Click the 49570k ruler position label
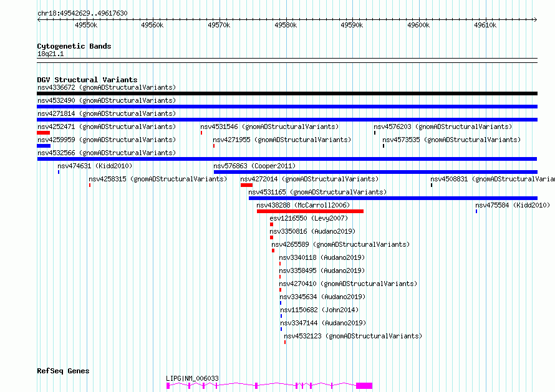 [219, 25]
